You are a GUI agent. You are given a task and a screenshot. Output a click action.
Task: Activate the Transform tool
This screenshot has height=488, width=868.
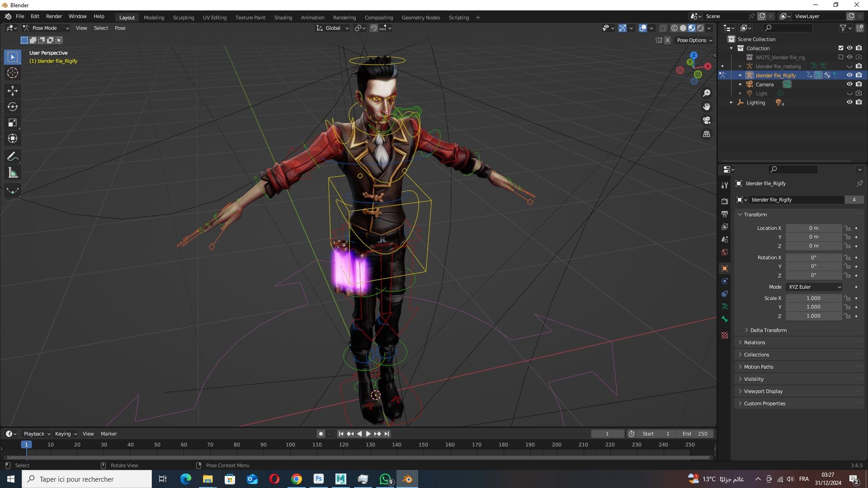13,138
